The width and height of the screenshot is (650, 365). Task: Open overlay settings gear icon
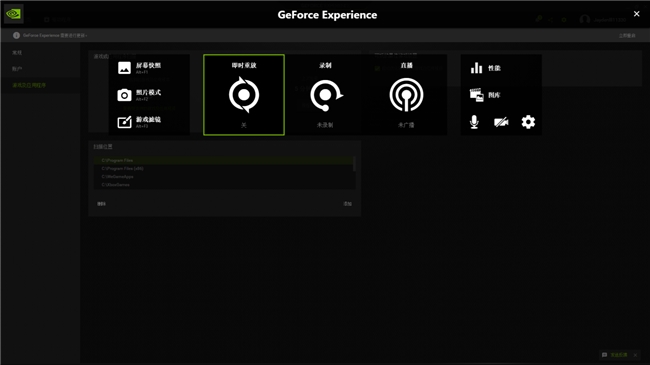528,122
